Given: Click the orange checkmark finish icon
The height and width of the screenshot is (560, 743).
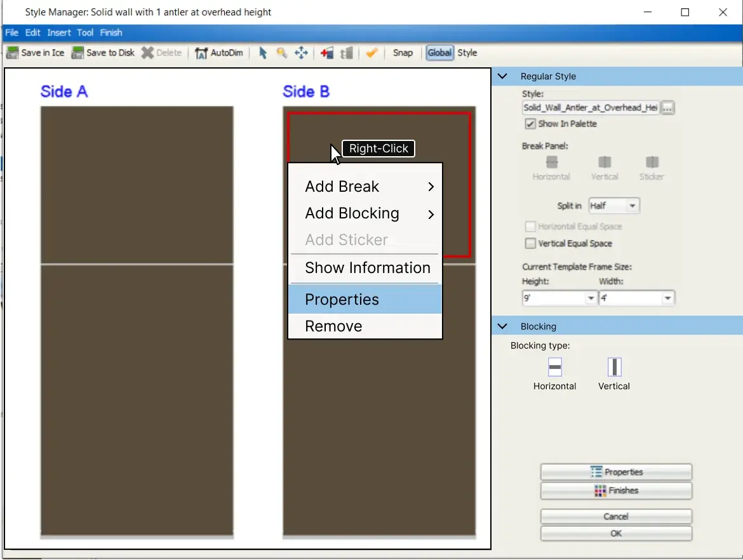Looking at the screenshot, I should (x=371, y=53).
